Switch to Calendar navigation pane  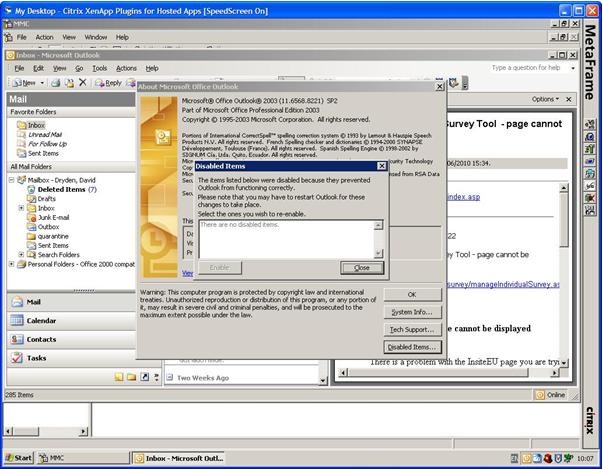[x=71, y=320]
